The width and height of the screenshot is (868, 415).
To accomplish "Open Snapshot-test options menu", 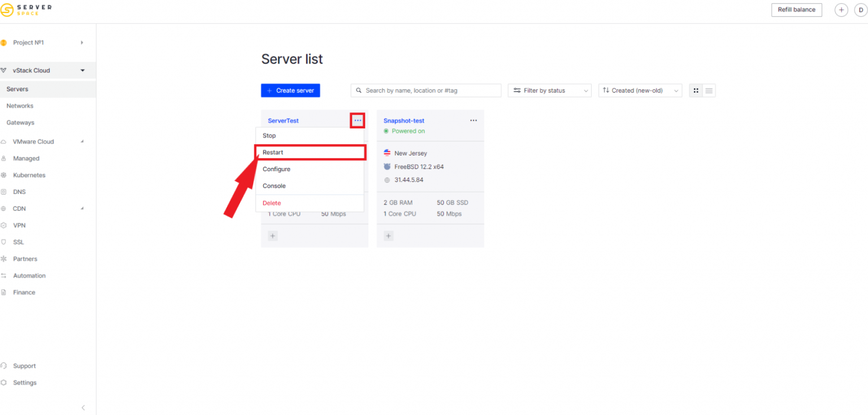I will (x=474, y=120).
